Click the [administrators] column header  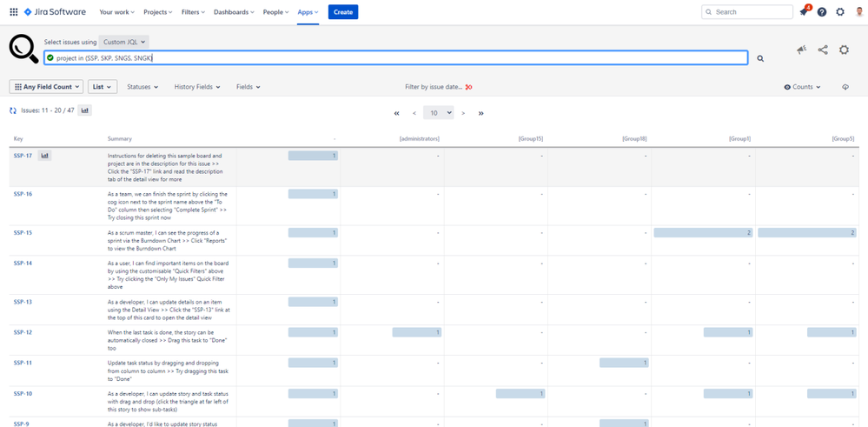point(420,138)
